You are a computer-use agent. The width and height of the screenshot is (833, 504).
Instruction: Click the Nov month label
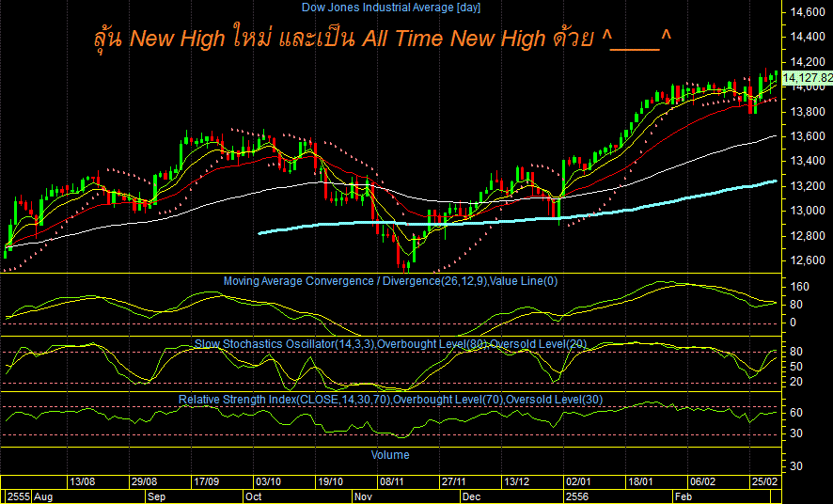coord(363,497)
